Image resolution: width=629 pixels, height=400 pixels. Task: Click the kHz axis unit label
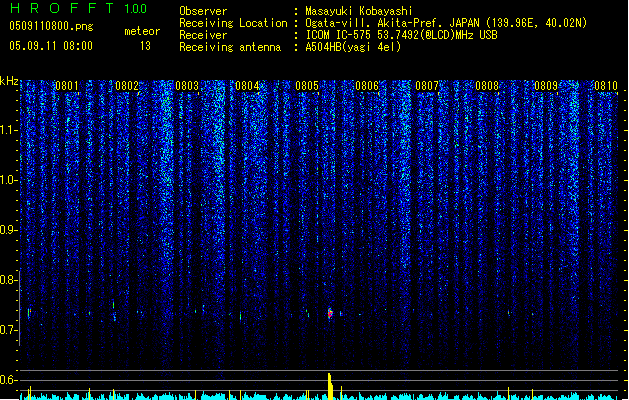tap(9, 81)
